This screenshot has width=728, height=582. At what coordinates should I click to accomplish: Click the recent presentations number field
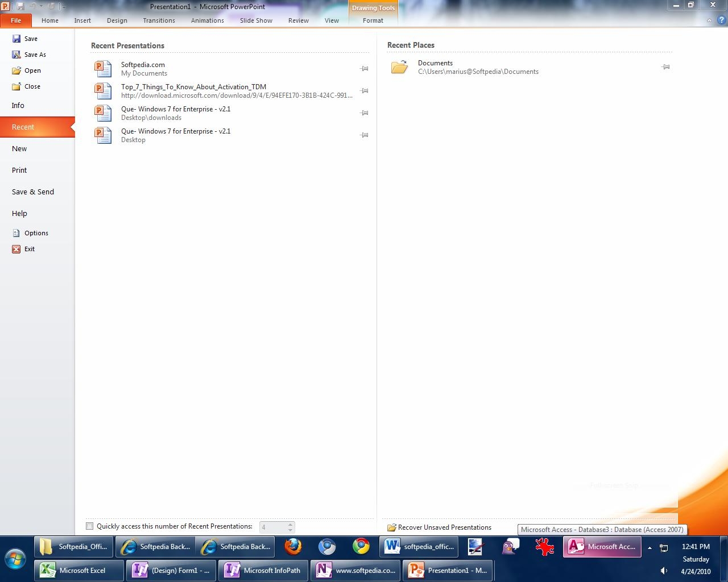(x=272, y=527)
